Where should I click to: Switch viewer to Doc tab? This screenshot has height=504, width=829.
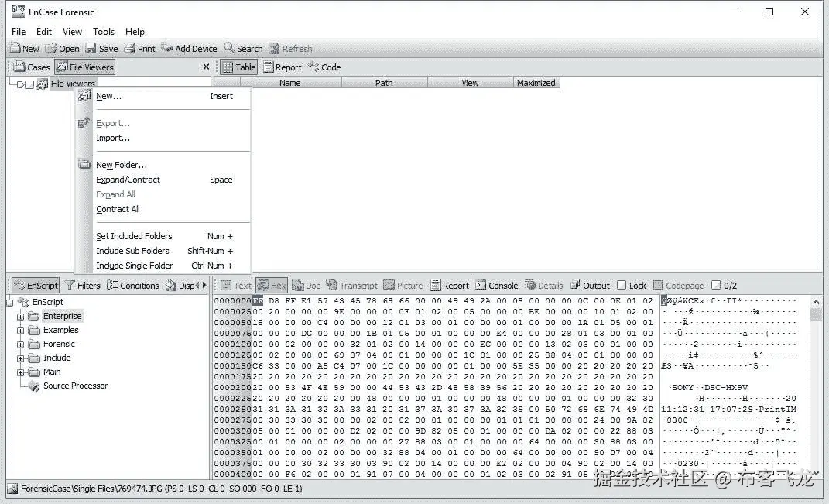tap(306, 286)
